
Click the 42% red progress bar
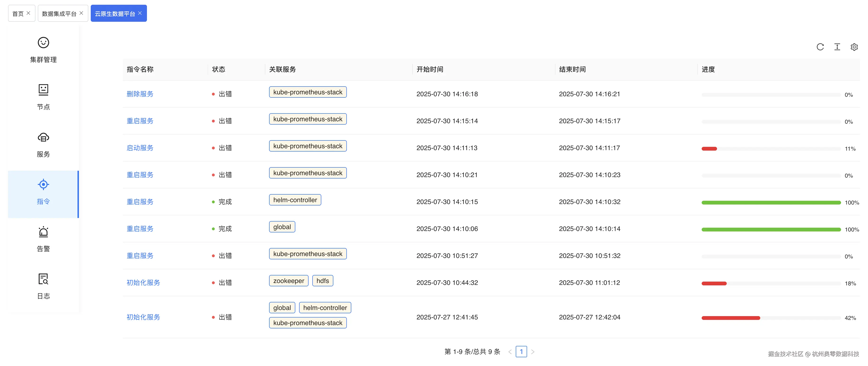[730, 318]
